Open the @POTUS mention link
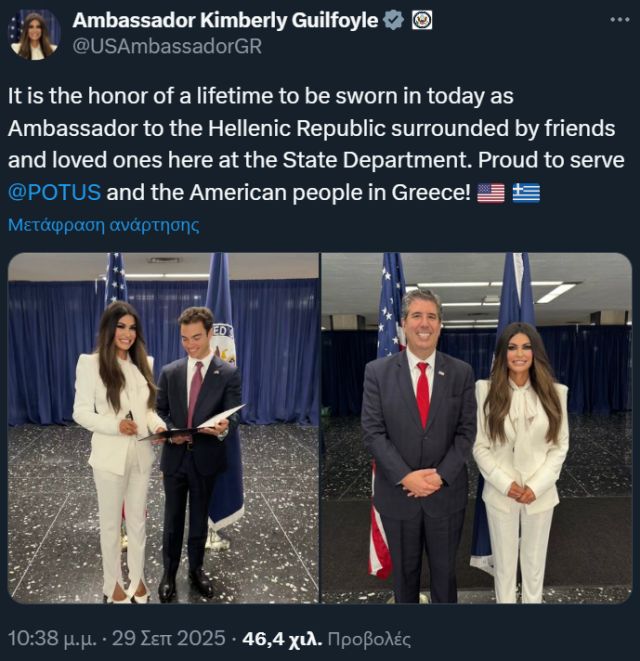Image resolution: width=640 pixels, height=661 pixels. (54, 193)
